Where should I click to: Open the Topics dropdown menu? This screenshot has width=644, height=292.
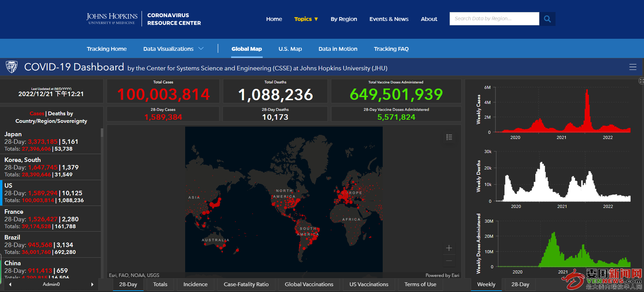point(306,19)
